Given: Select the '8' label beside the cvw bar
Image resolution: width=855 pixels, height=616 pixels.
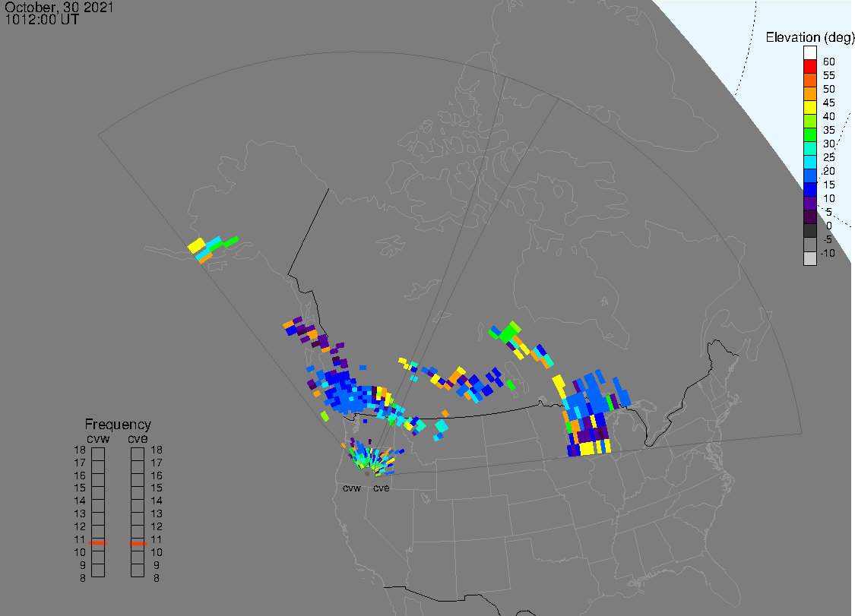Looking at the screenshot, I should (x=82, y=578).
